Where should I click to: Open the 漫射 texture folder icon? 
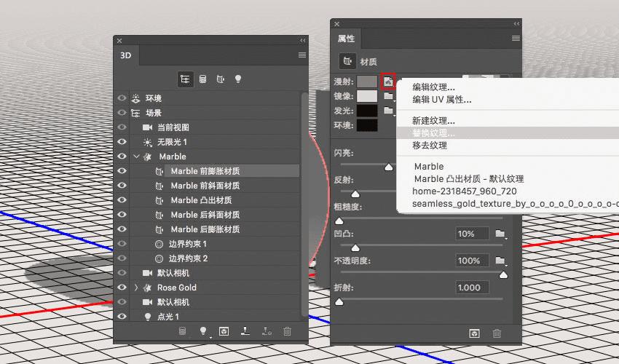tap(388, 82)
